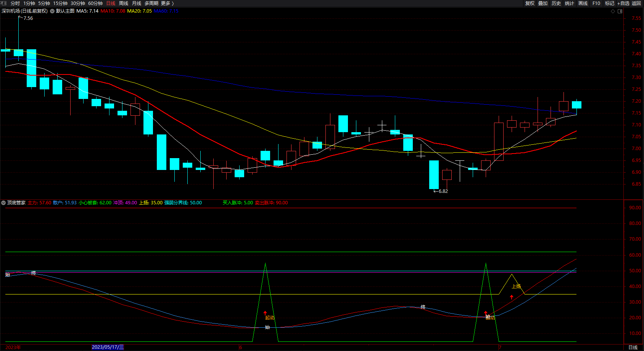The width and height of the screenshot is (644, 351).
Task: Click the 叠加 overlay button
Action: pyautogui.click(x=543, y=3)
